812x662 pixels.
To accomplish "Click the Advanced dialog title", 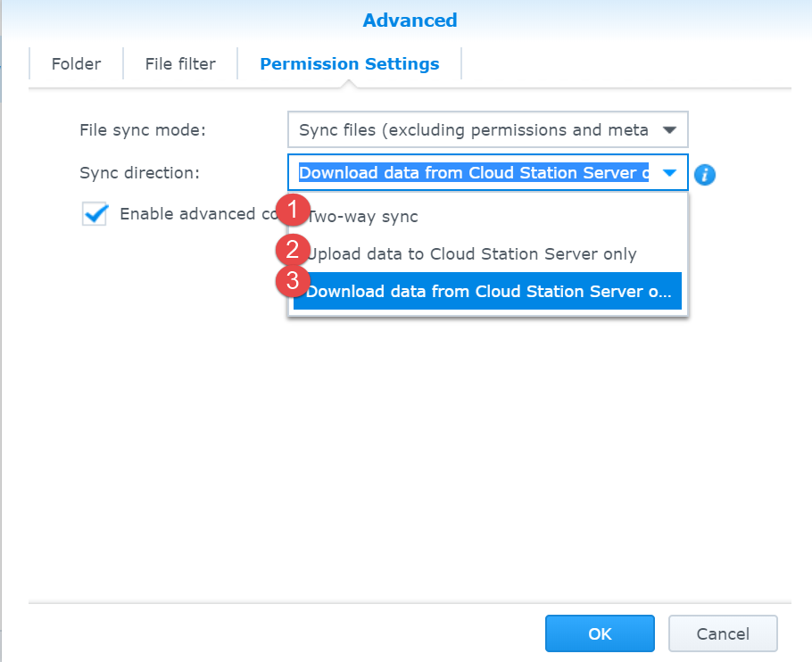I will pos(410,20).
